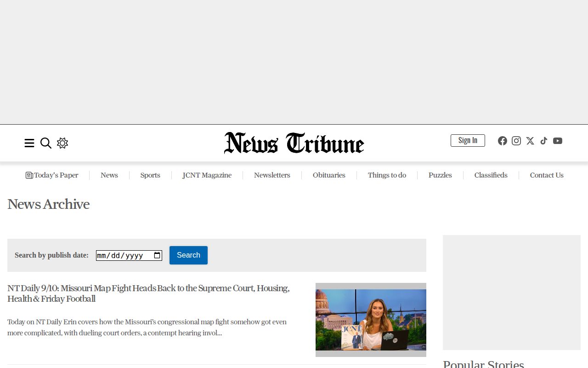This screenshot has width=588, height=368.
Task: Open Things to do menu
Action: [x=387, y=175]
